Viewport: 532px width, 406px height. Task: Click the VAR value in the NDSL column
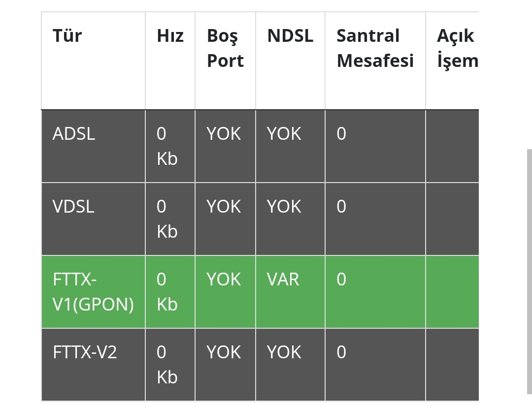pyautogui.click(x=283, y=280)
